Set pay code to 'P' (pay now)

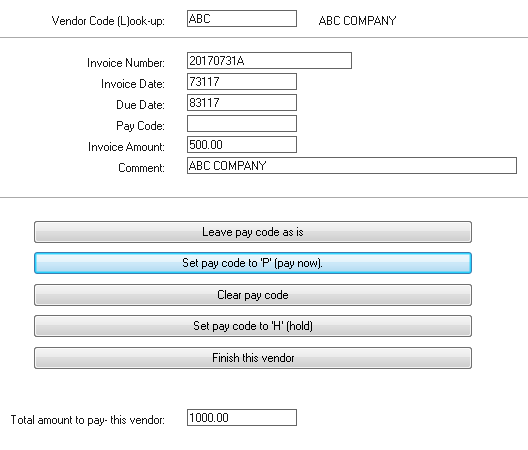tap(253, 263)
